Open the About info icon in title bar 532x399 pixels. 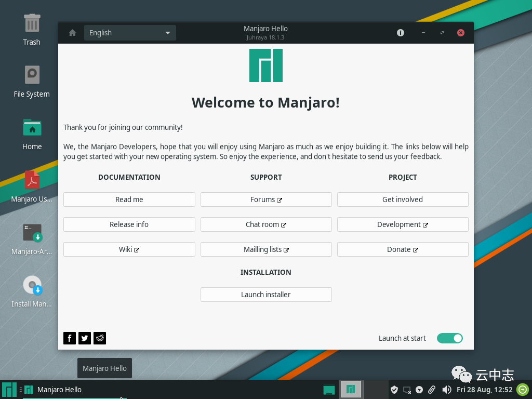401,33
